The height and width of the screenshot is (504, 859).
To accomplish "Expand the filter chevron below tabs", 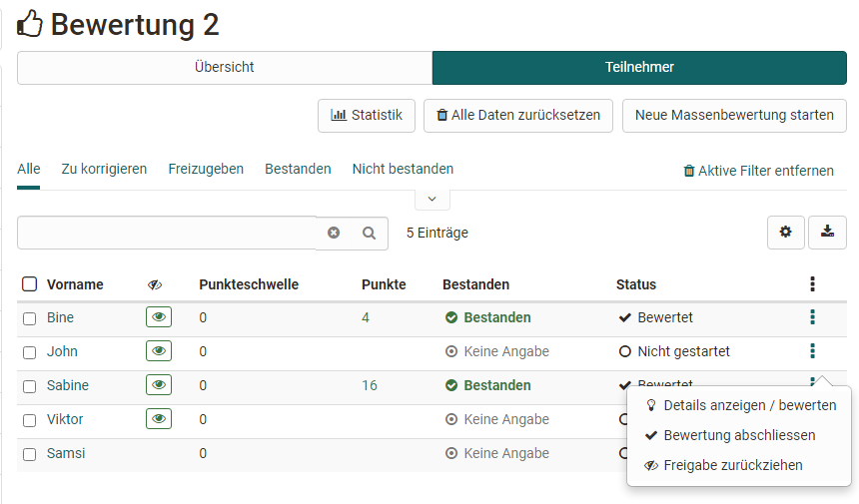I will point(431,199).
